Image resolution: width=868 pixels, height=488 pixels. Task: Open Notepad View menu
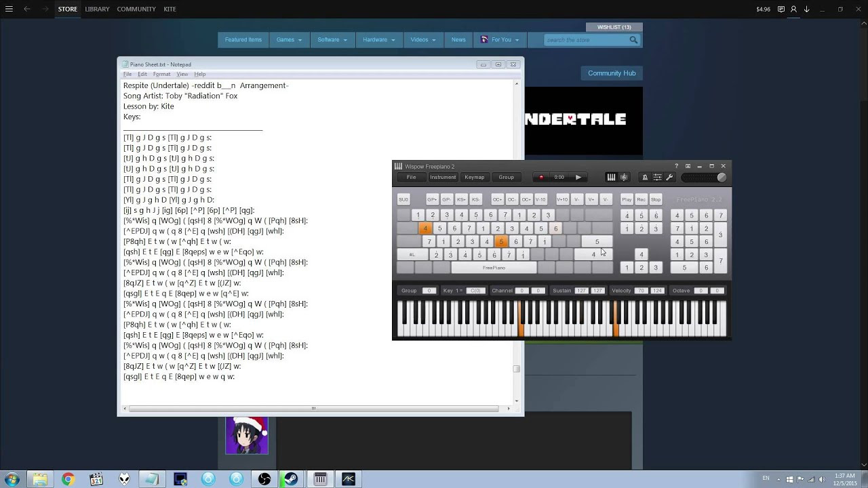pyautogui.click(x=182, y=74)
